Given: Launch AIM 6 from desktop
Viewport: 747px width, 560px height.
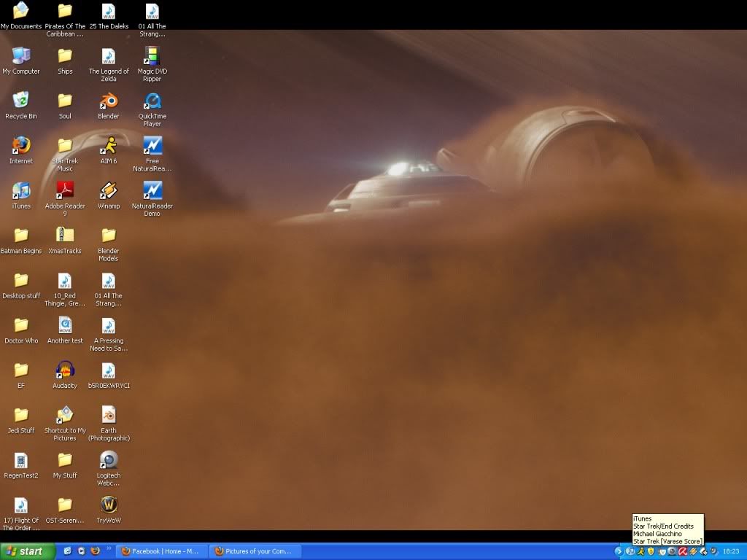Looking at the screenshot, I should (x=109, y=146).
